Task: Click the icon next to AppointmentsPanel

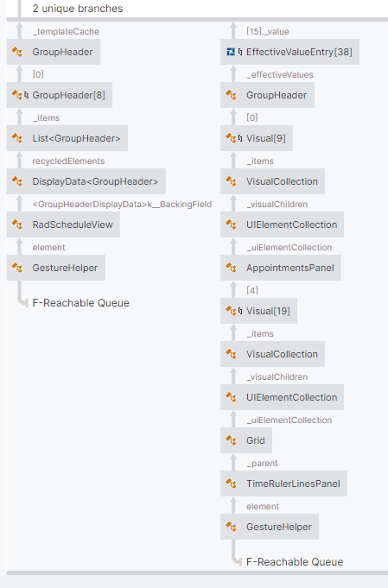Action: pos(231,268)
